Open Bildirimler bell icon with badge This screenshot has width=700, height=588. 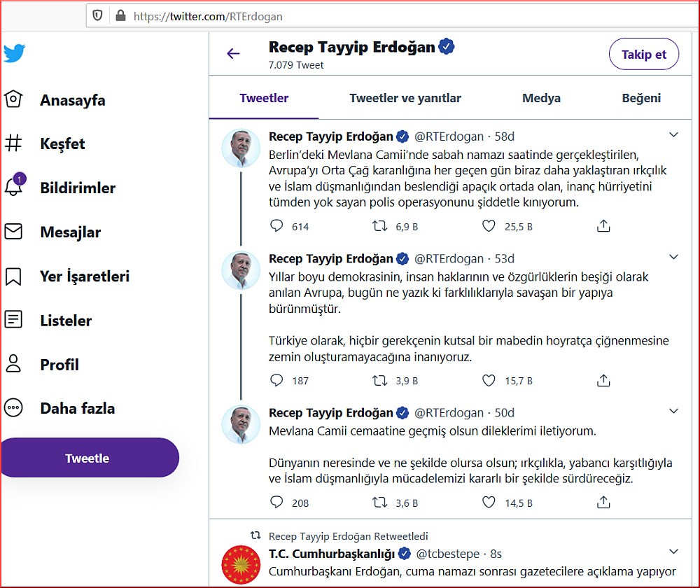coord(14,185)
